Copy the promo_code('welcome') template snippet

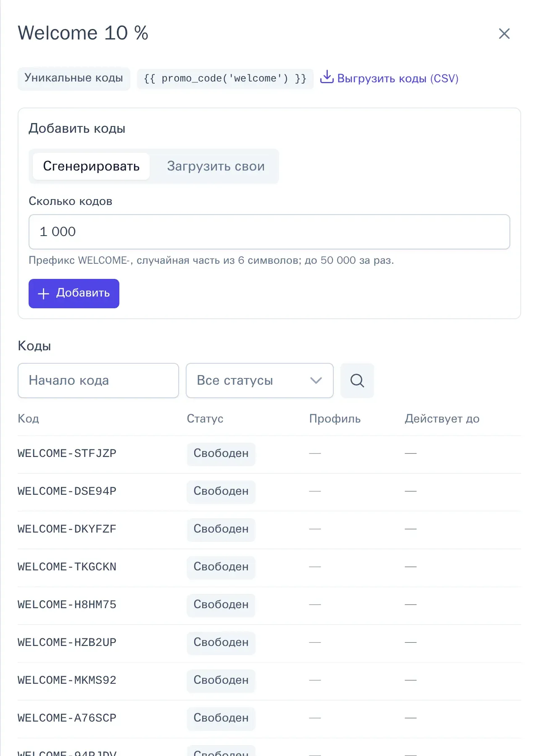pyautogui.click(x=225, y=79)
